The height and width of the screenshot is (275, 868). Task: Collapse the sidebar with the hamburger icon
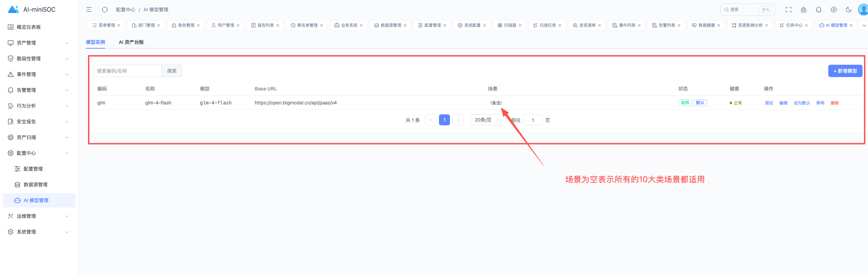pos(89,10)
